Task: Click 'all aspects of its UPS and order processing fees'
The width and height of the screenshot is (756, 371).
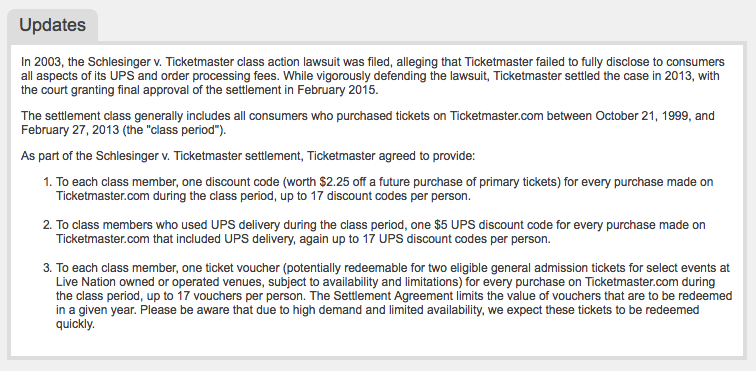Action: click(150, 76)
